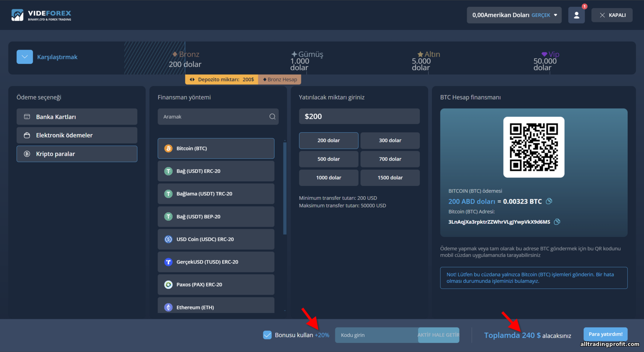Screen dimensions: 644x352
Task: Click the USDT TRC-20 Tether icon
Action: pyautogui.click(x=168, y=194)
